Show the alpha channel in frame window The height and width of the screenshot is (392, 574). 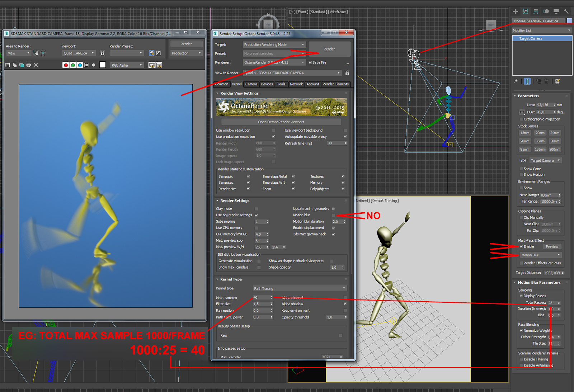tap(86, 65)
